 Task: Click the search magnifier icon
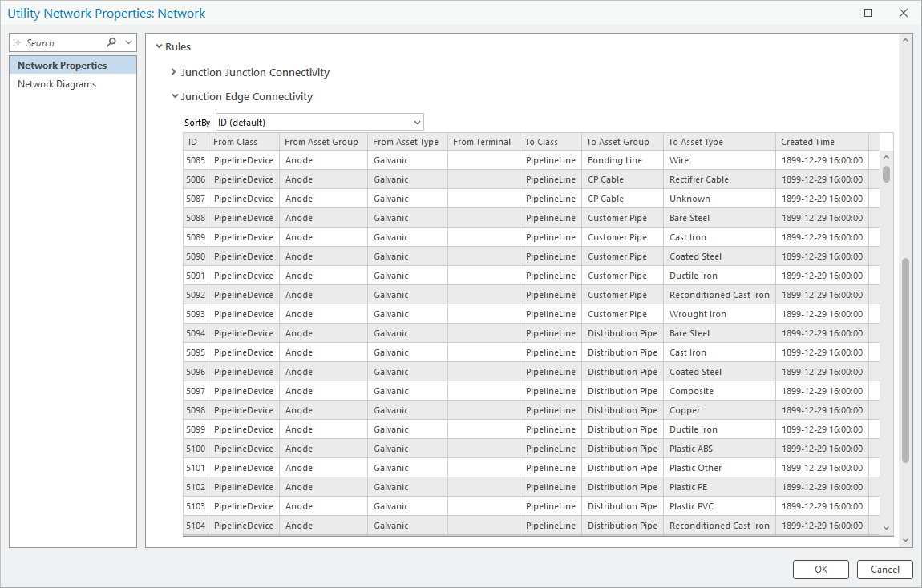click(x=111, y=42)
